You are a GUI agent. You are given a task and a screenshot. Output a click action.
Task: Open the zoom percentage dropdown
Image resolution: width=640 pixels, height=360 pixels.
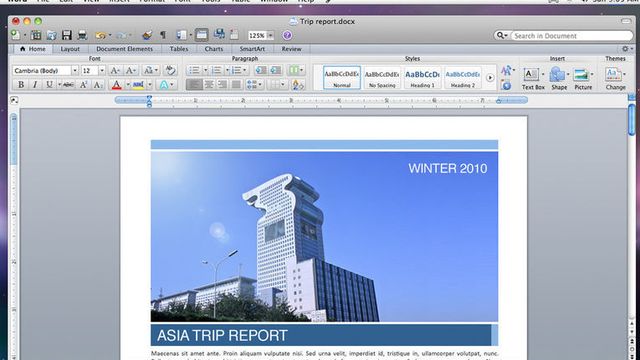[x=270, y=36]
